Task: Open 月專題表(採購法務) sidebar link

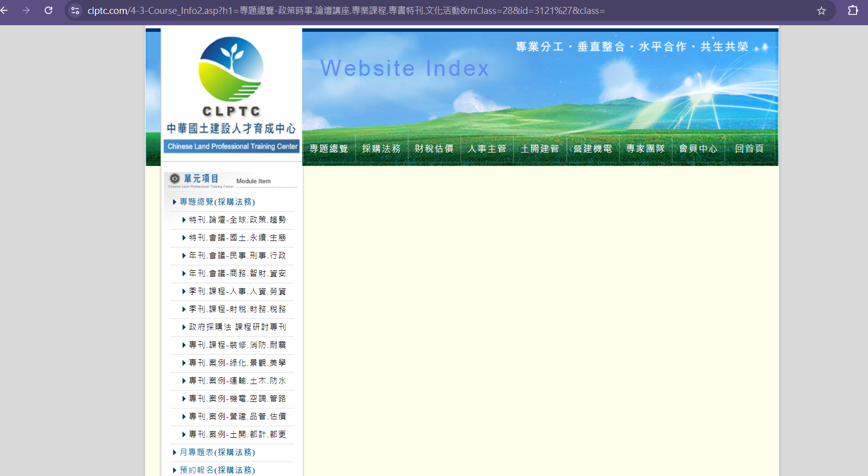Action: pos(217,452)
